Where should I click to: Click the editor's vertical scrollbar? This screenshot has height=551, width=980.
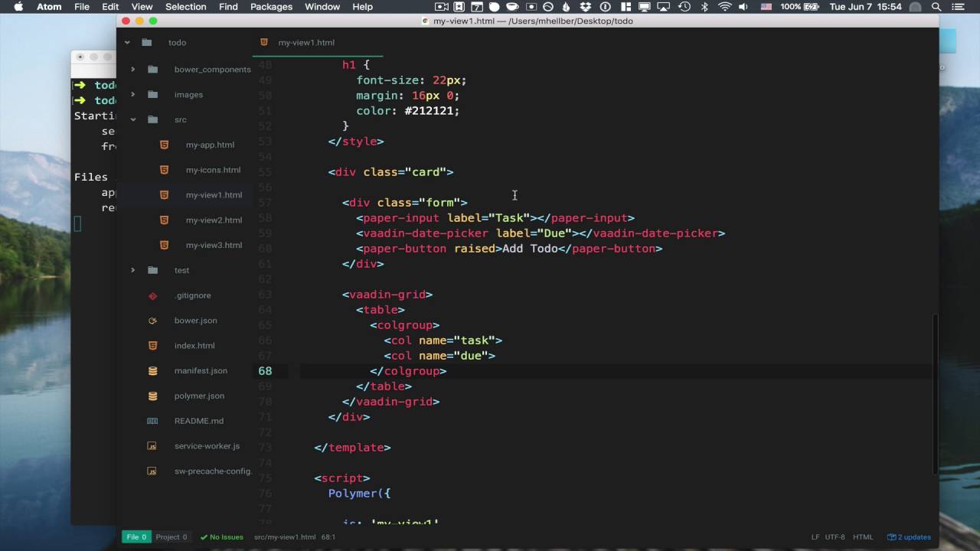(x=935, y=394)
